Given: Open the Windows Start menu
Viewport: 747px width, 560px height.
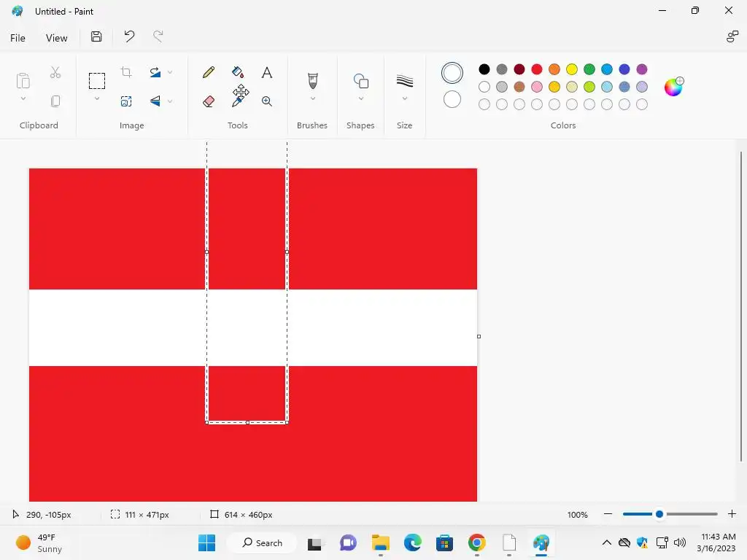Looking at the screenshot, I should pos(206,542).
